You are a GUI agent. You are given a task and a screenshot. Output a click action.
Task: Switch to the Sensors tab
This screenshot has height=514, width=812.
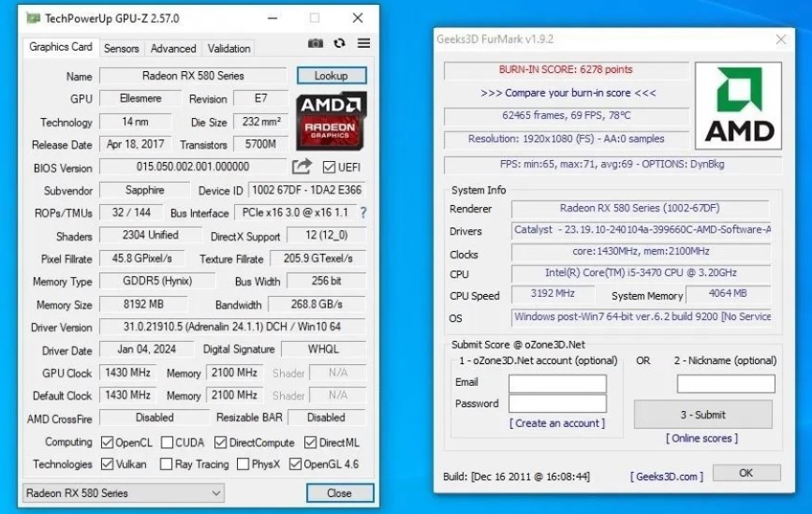point(121,49)
